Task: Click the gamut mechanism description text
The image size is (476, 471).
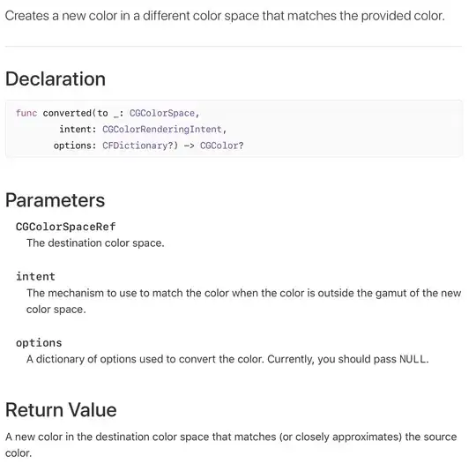Action: 244,302
